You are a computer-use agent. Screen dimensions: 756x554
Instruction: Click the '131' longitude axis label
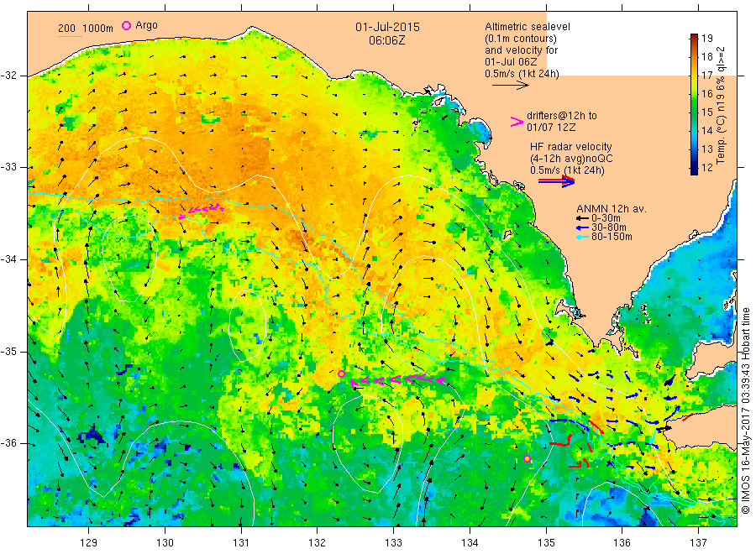coord(241,542)
